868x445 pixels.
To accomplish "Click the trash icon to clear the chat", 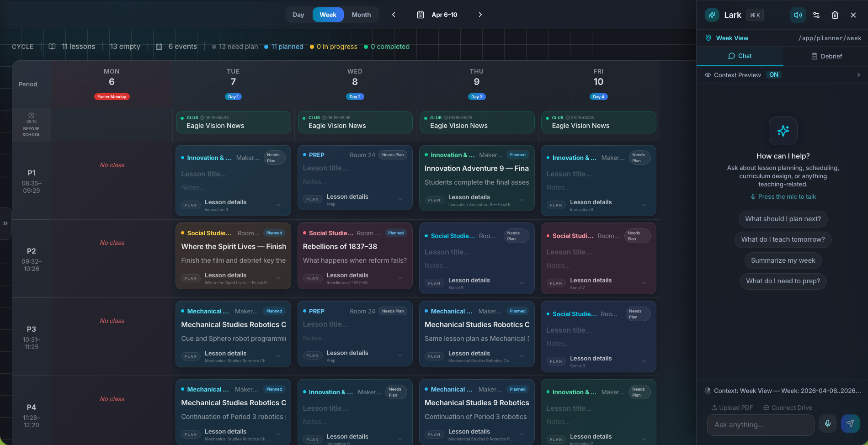I will (x=835, y=15).
